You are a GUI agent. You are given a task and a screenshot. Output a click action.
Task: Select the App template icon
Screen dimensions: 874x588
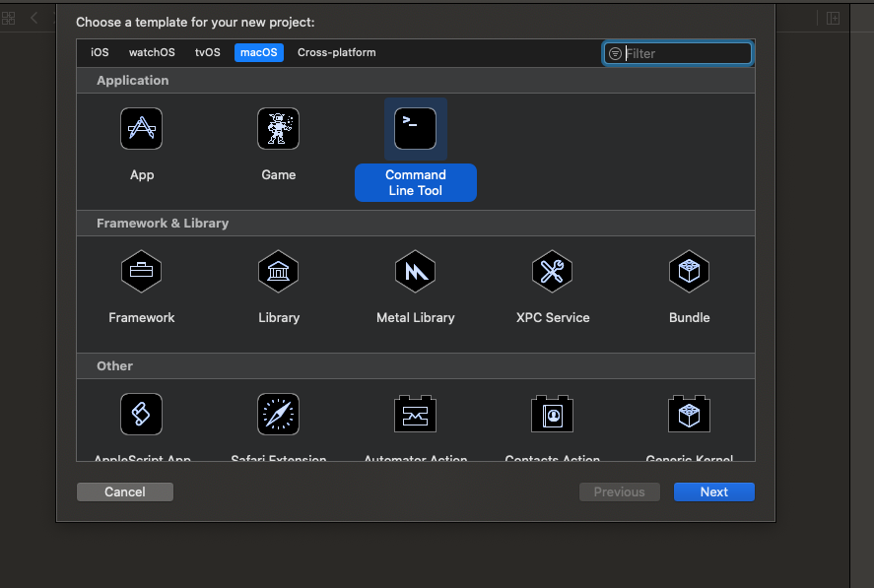[x=142, y=129]
